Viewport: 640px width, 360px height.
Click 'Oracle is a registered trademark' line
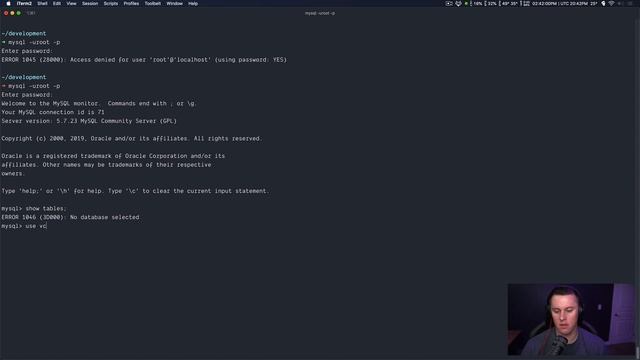tap(113, 156)
